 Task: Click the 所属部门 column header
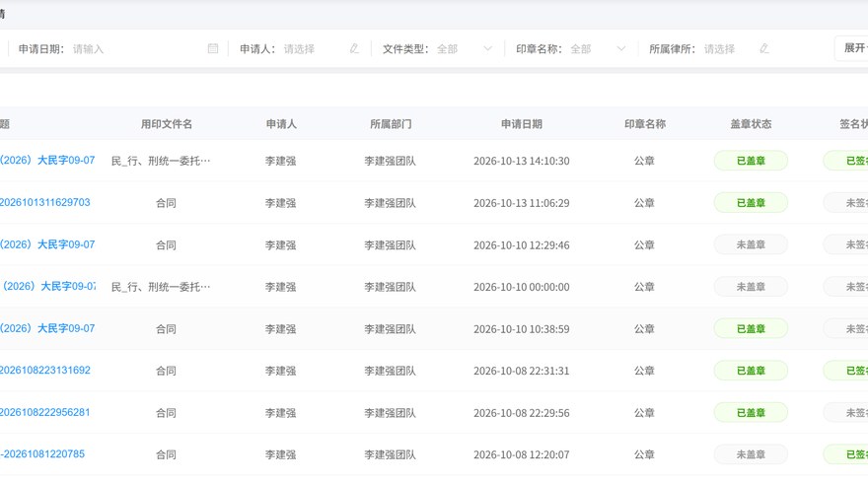391,124
